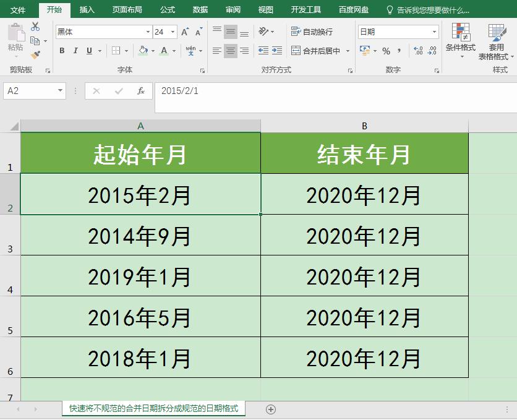Toggle italic formatting with the I icon
Screen dimensions: 517x420
tap(75, 51)
